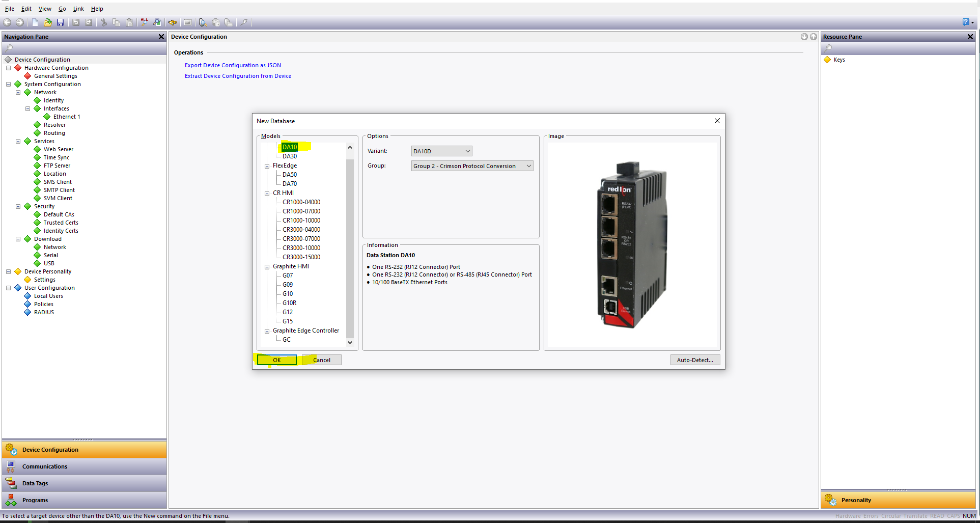Click the device magnifier toolbar icon
This screenshot has height=523, width=980.
coord(203,22)
